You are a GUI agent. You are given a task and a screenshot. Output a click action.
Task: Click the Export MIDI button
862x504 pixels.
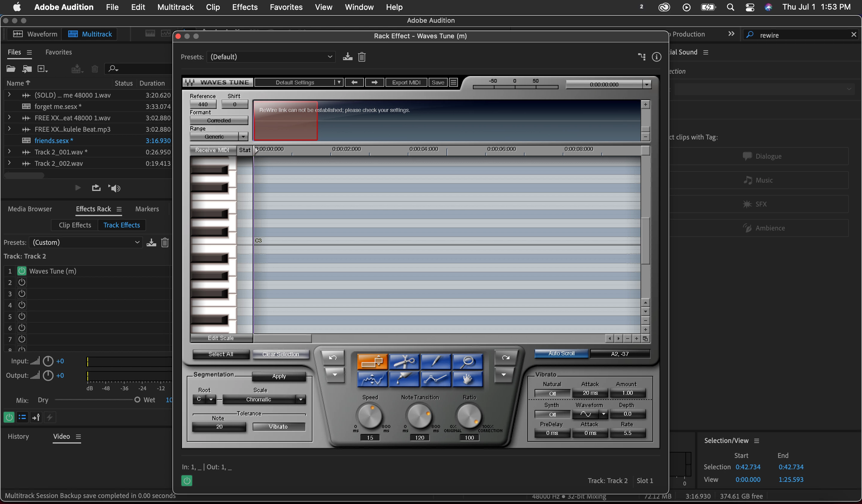[406, 82]
